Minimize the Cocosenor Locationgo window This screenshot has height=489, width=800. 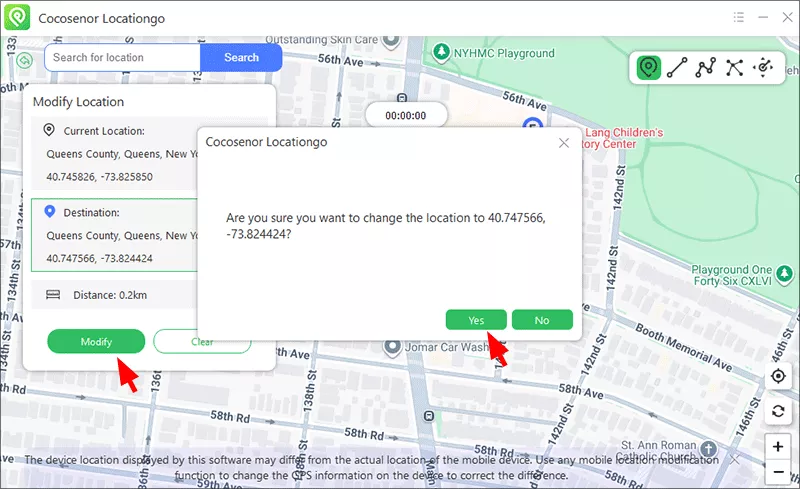(763, 17)
